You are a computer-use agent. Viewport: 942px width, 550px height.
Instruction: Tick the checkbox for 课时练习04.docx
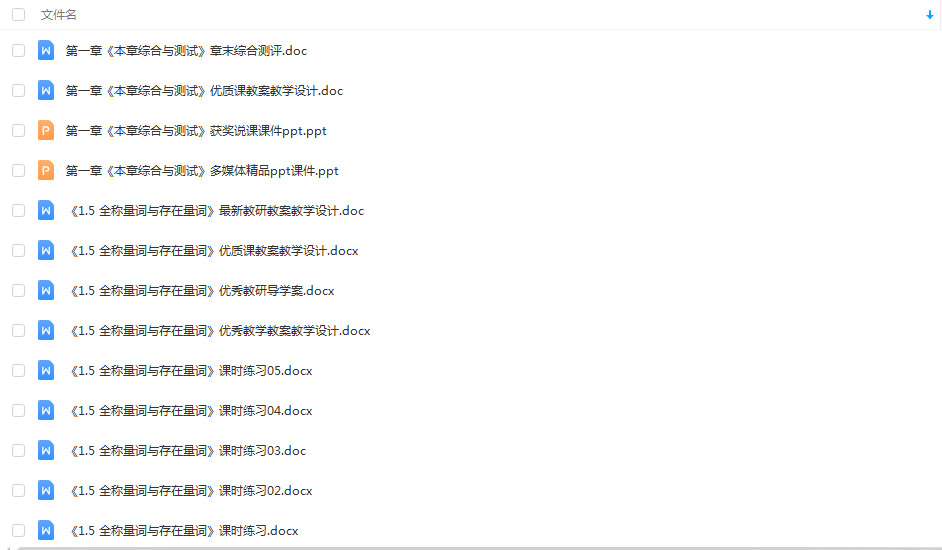tap(19, 411)
